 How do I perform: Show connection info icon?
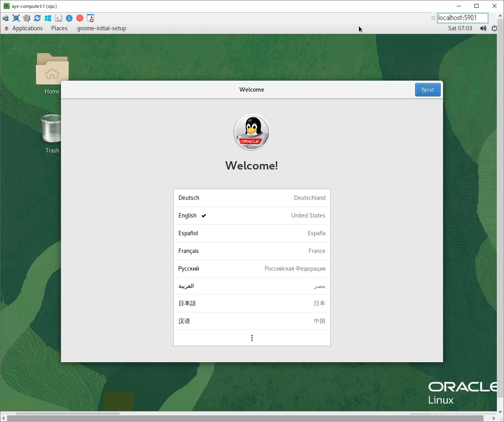(x=69, y=18)
